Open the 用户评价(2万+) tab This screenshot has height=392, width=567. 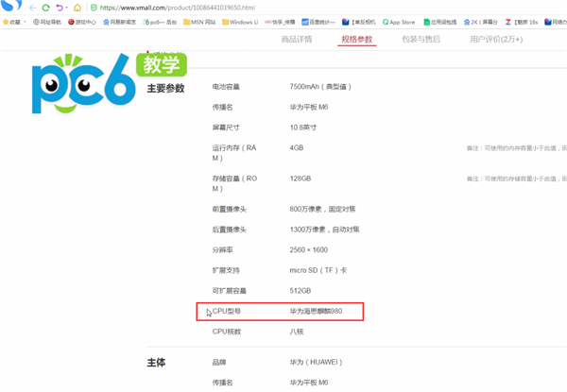tap(496, 39)
